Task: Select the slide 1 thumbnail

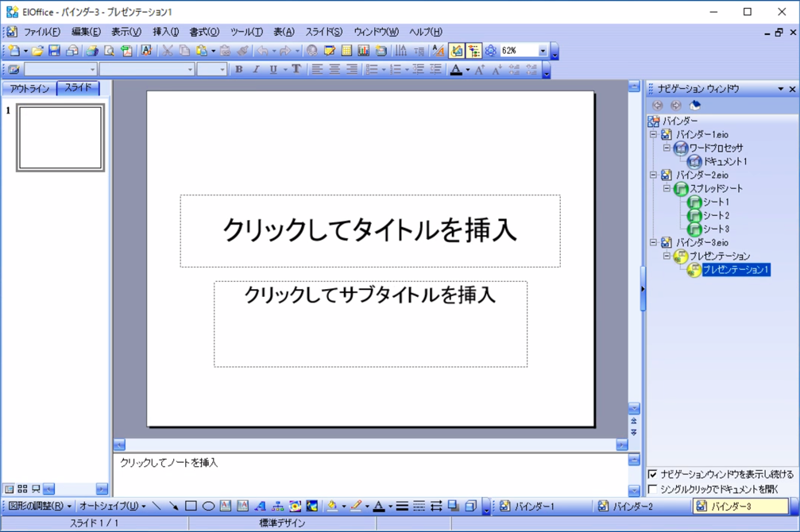Action: pyautogui.click(x=60, y=137)
